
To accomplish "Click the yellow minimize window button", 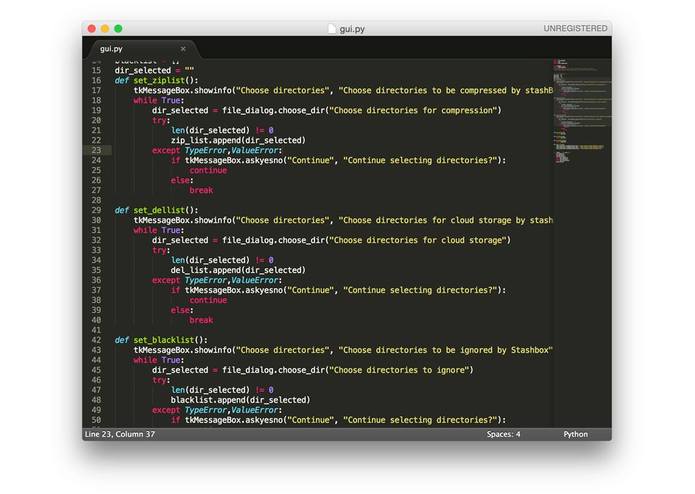I will point(105,29).
